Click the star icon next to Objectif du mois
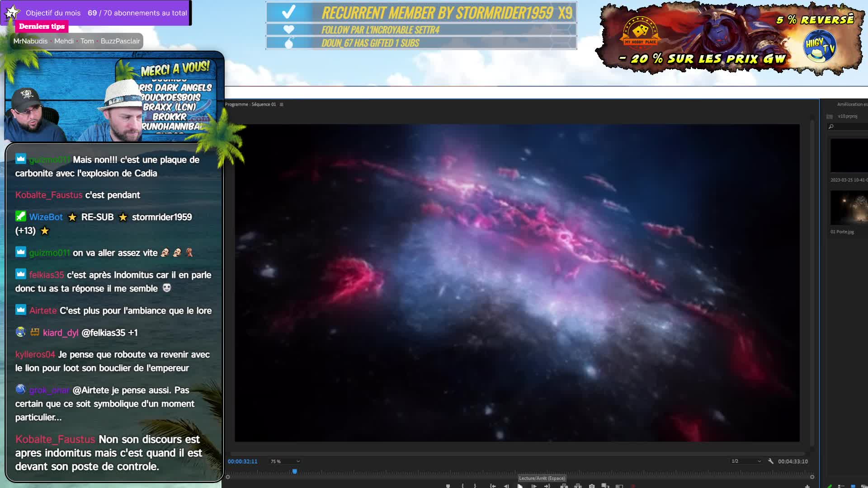Viewport: 868px width, 488px height. [x=12, y=12]
